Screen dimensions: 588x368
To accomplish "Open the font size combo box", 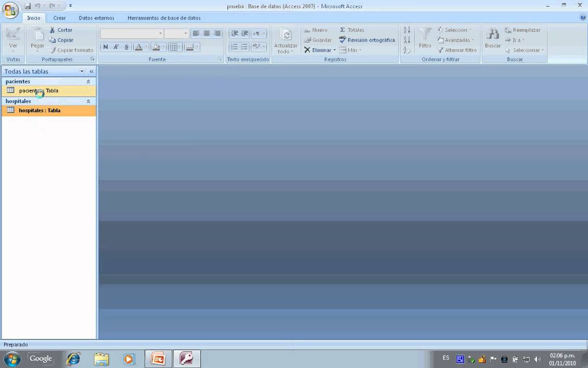I will click(x=176, y=33).
